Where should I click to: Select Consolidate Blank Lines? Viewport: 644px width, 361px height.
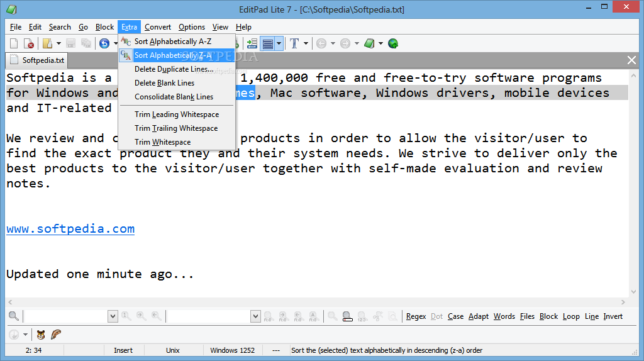click(x=177, y=96)
